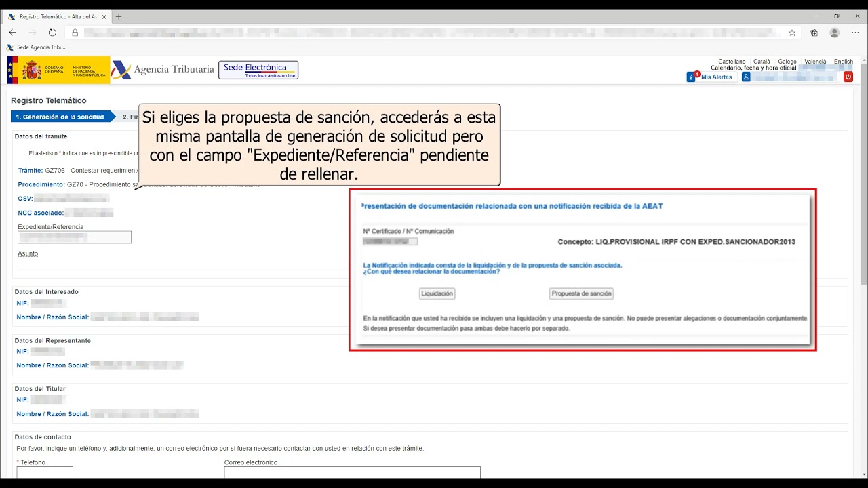Viewport: 868px width, 488px height.
Task: Open the browser settings ellipsis menu
Action: [x=855, y=33]
